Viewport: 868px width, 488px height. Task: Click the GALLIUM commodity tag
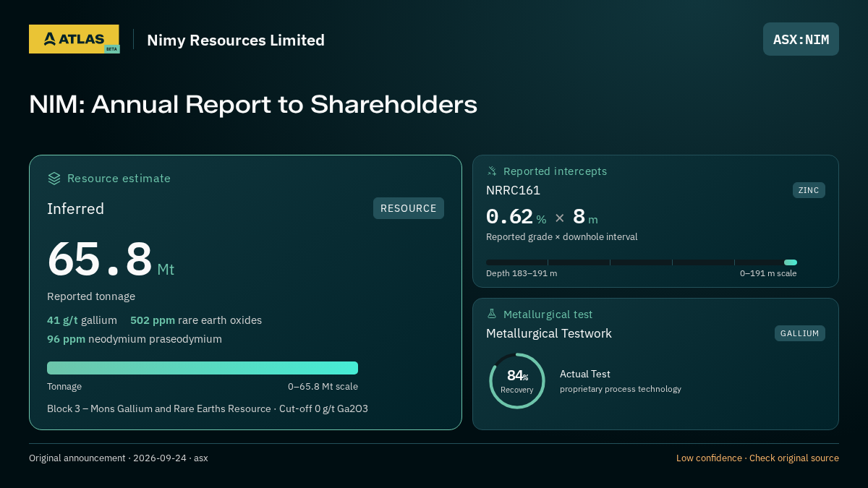tap(799, 333)
